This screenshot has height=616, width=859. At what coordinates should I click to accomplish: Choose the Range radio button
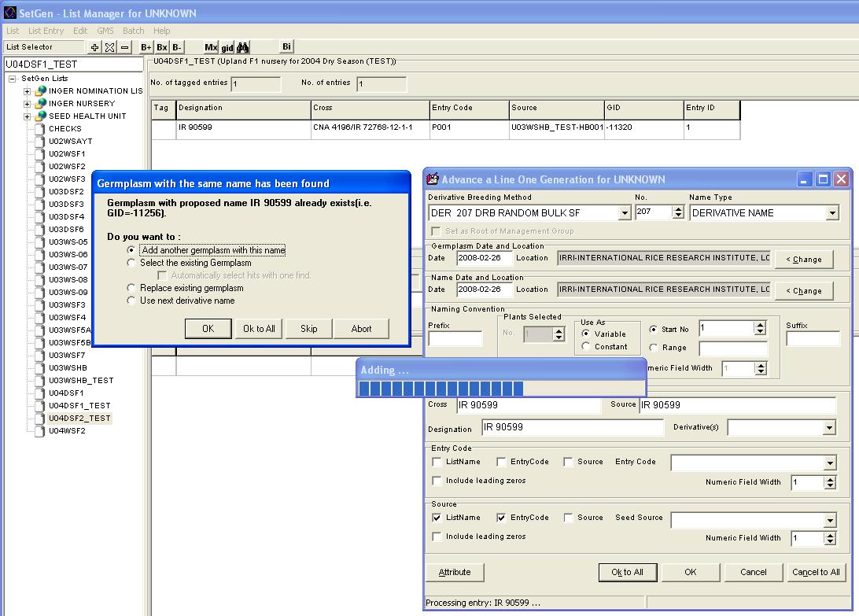coord(653,348)
